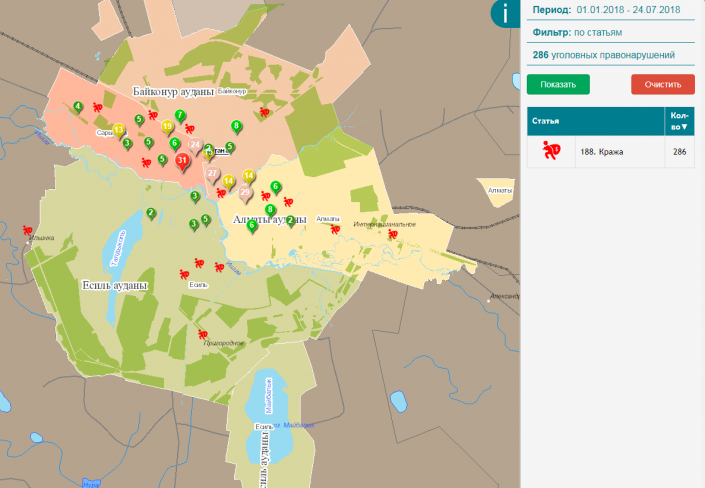Sort by the Кол-во column header

tap(679, 121)
